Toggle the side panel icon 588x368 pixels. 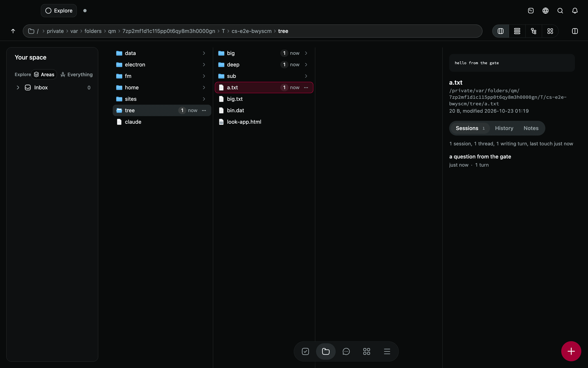point(575,31)
